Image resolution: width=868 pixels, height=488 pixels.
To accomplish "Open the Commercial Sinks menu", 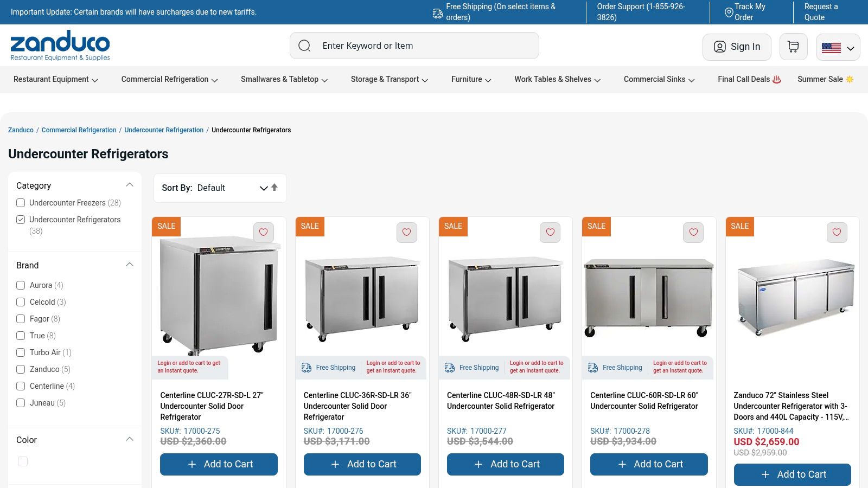I will pos(659,79).
